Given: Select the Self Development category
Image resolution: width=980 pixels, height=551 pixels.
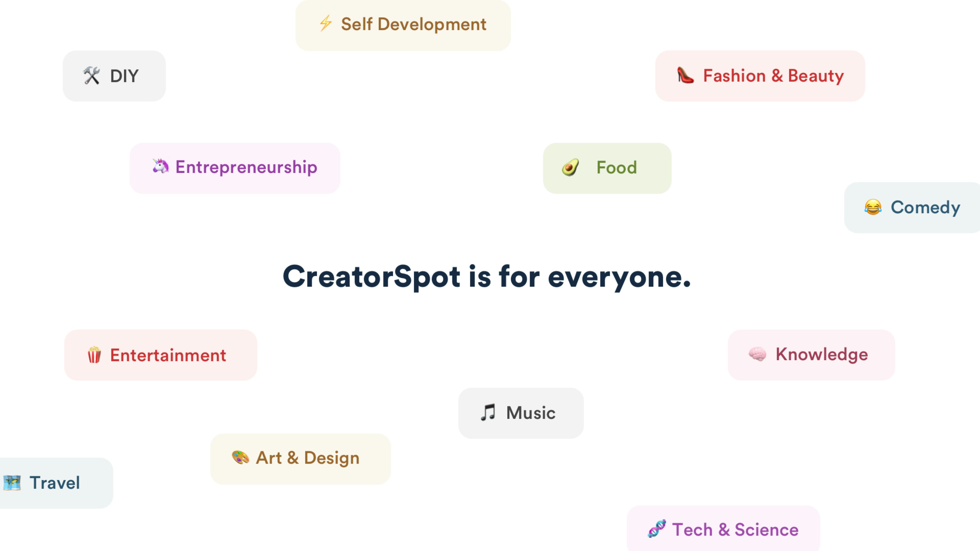Looking at the screenshot, I should click(403, 24).
